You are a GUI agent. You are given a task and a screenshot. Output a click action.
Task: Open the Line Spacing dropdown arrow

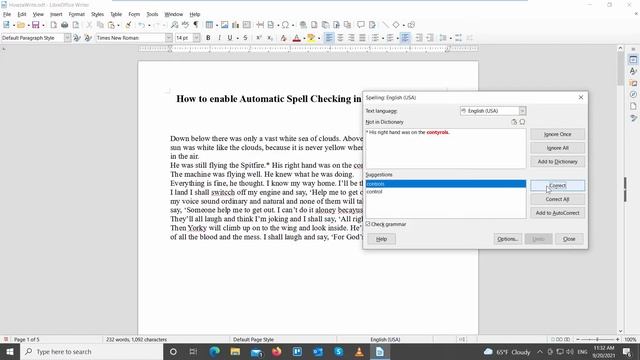pyautogui.click(x=450, y=38)
